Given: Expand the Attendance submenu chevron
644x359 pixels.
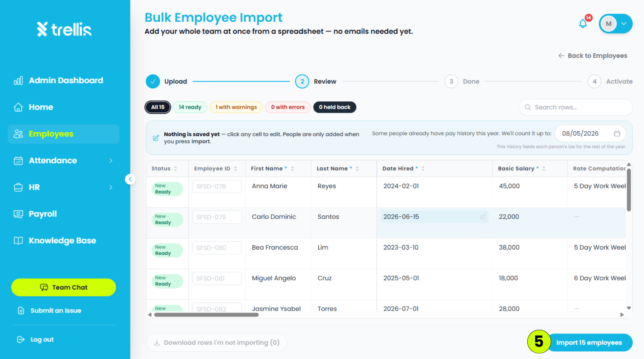Looking at the screenshot, I should pos(111,161).
